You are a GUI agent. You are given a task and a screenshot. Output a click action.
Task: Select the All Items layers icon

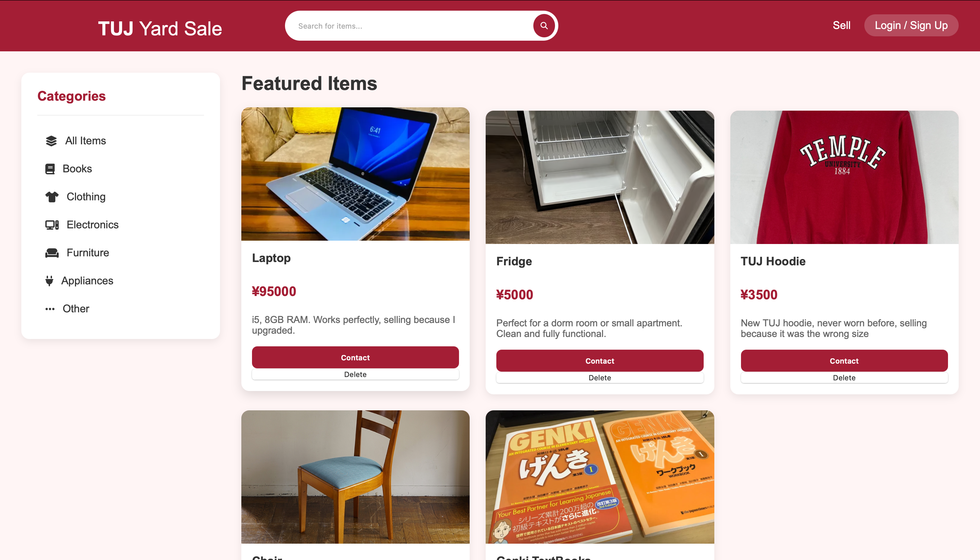point(51,141)
